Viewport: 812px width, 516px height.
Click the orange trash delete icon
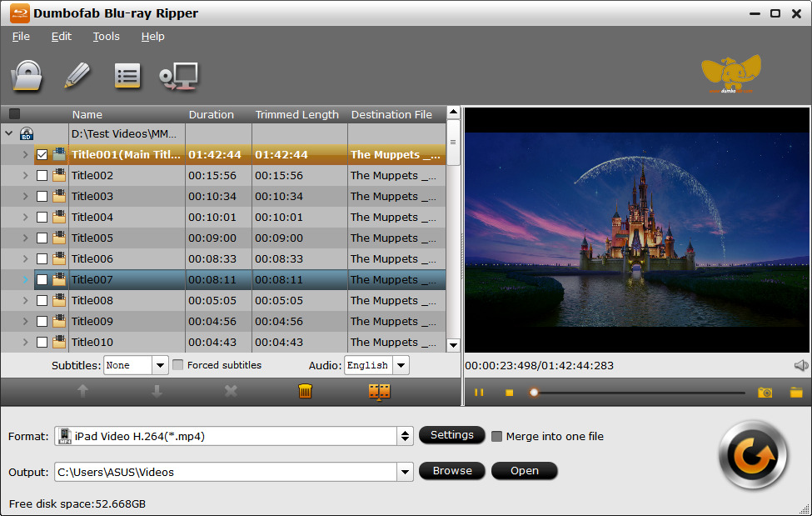point(305,391)
